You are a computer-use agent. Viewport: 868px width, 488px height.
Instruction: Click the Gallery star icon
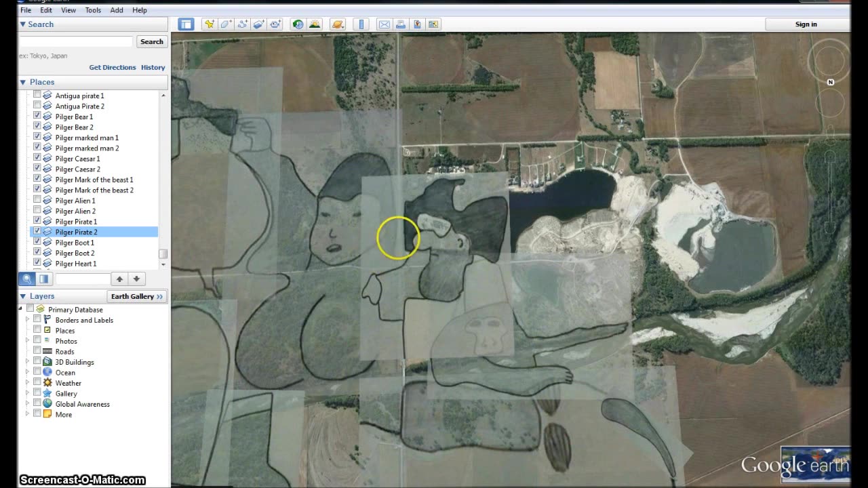click(47, 393)
